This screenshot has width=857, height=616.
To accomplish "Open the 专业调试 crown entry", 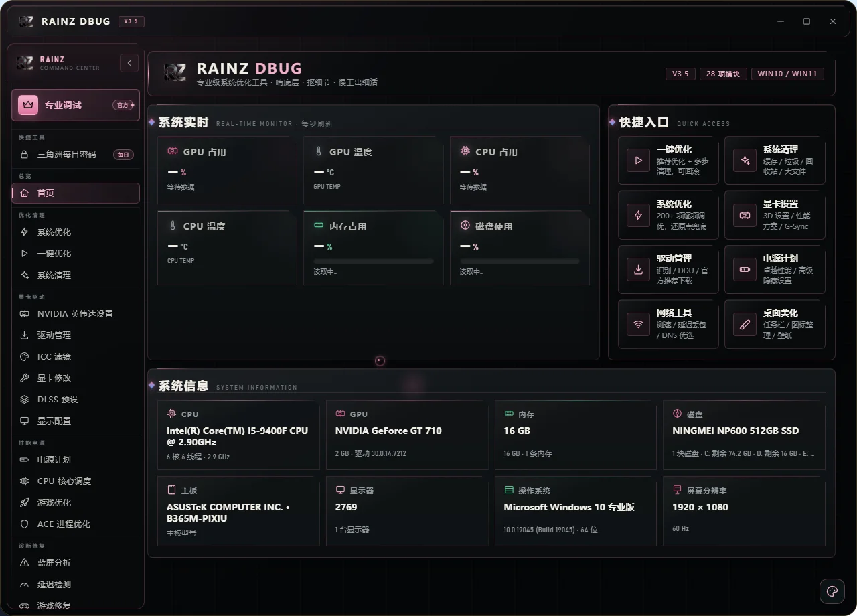I will pyautogui.click(x=76, y=105).
